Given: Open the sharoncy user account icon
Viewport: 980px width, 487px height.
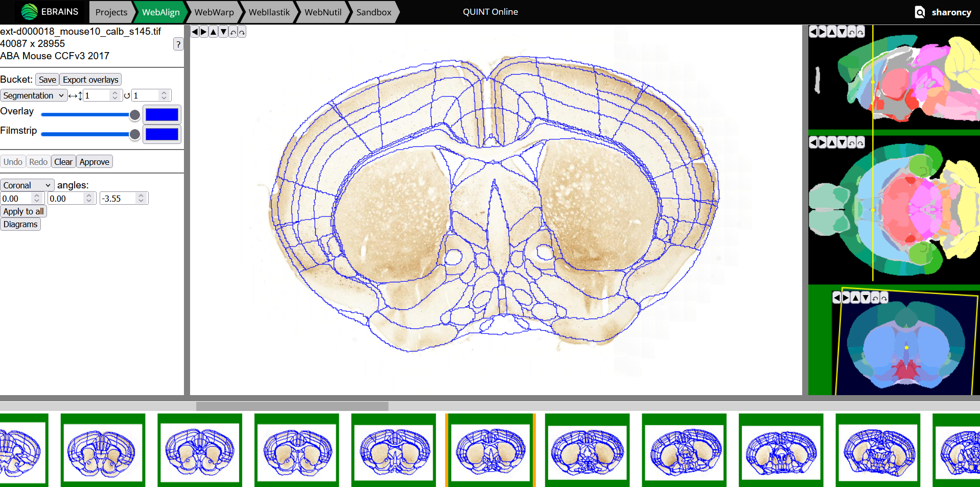Looking at the screenshot, I should coord(920,12).
